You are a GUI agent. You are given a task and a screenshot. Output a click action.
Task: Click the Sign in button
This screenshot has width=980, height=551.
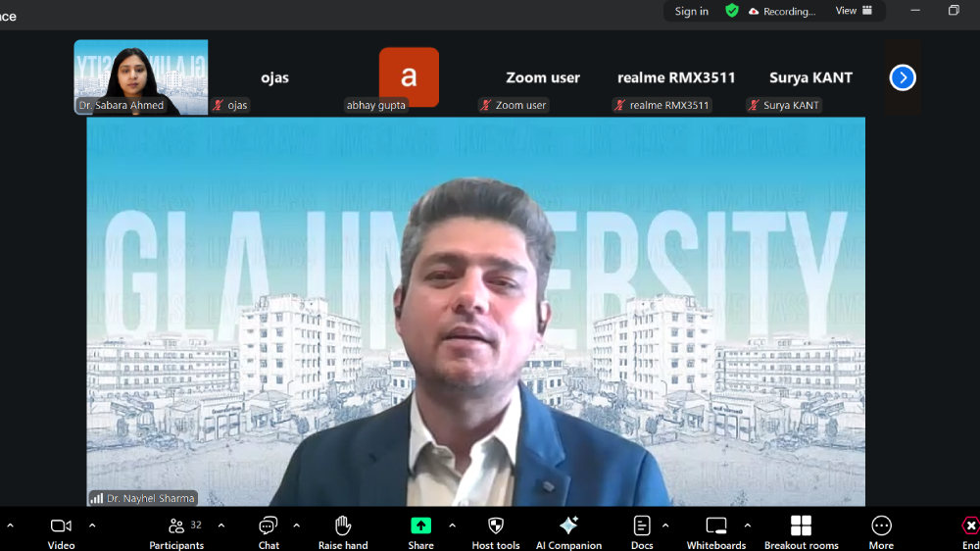[691, 11]
